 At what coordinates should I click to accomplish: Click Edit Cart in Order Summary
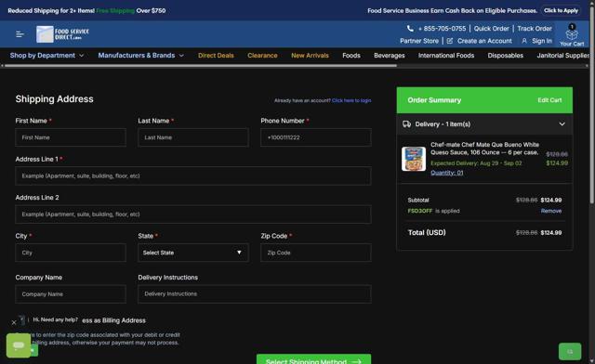[x=549, y=100]
